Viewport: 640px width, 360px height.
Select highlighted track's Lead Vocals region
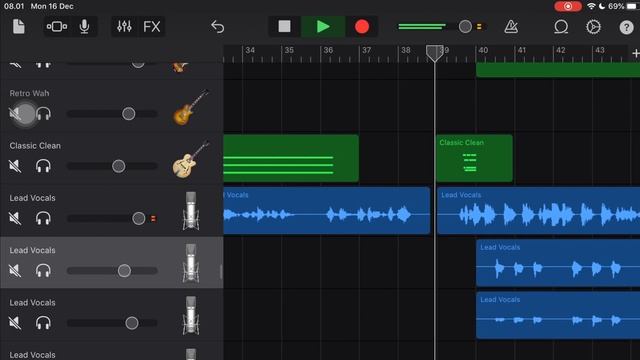(558, 263)
